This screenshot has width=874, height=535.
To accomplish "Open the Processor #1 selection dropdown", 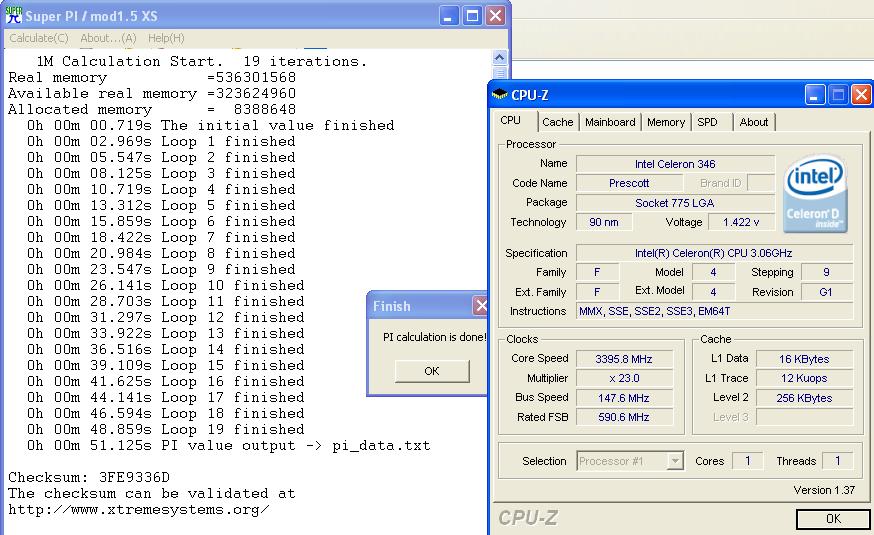I will [x=675, y=461].
